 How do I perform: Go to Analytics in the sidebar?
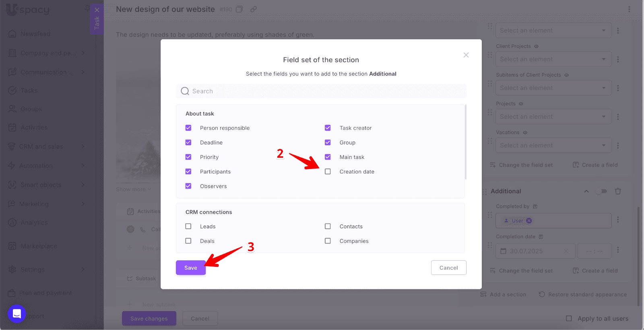[34, 223]
